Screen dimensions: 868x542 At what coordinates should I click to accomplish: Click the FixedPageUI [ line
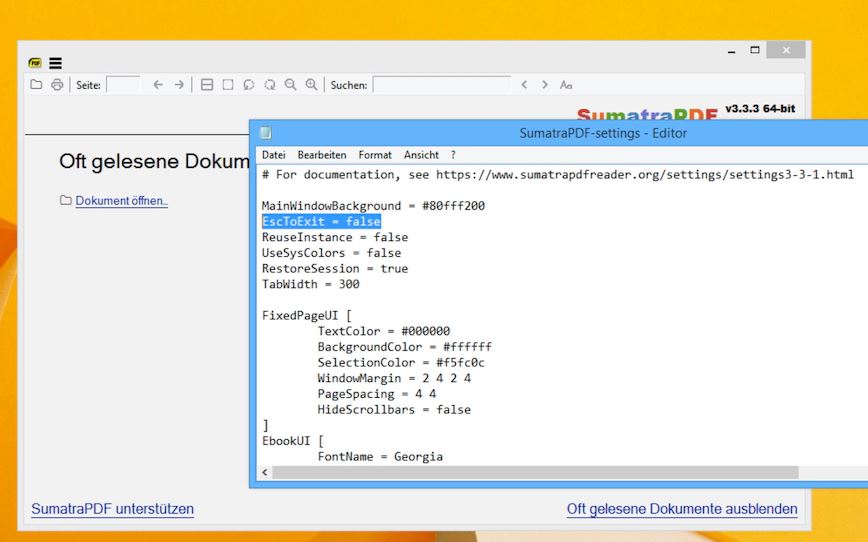[x=307, y=316]
